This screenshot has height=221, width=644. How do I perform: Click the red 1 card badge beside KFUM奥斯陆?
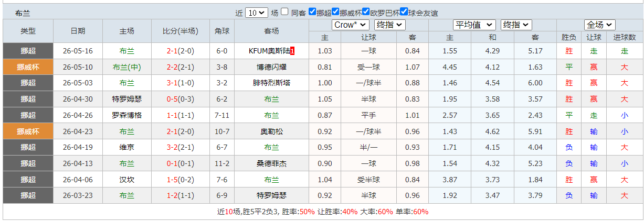pos(292,51)
